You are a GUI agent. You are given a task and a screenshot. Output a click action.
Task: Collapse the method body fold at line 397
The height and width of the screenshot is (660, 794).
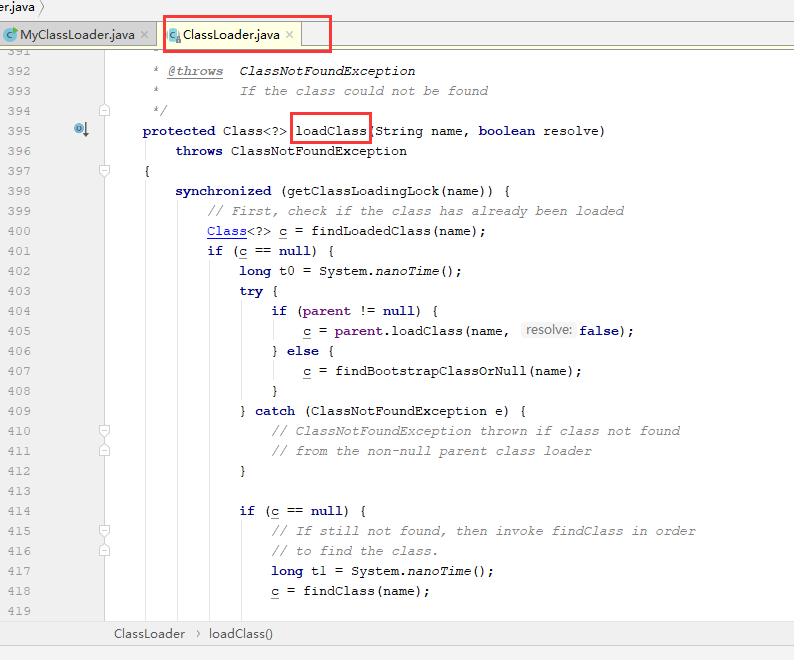pyautogui.click(x=104, y=171)
